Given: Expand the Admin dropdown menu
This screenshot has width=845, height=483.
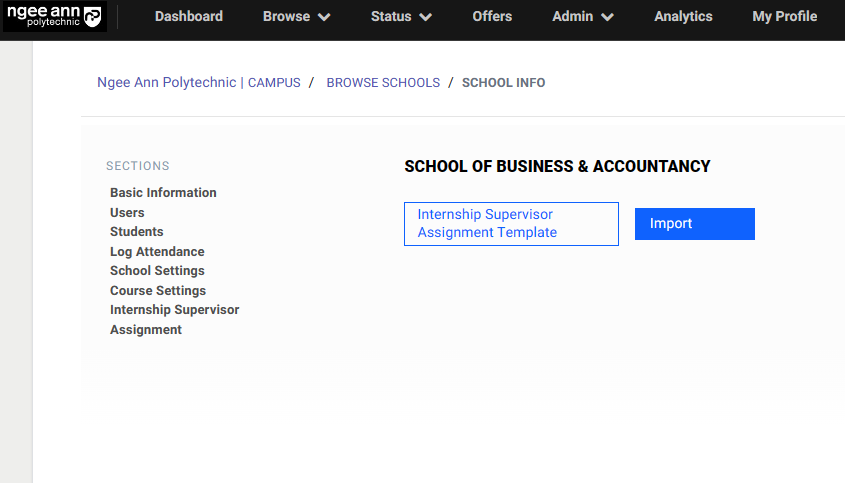Looking at the screenshot, I should pyautogui.click(x=582, y=17).
